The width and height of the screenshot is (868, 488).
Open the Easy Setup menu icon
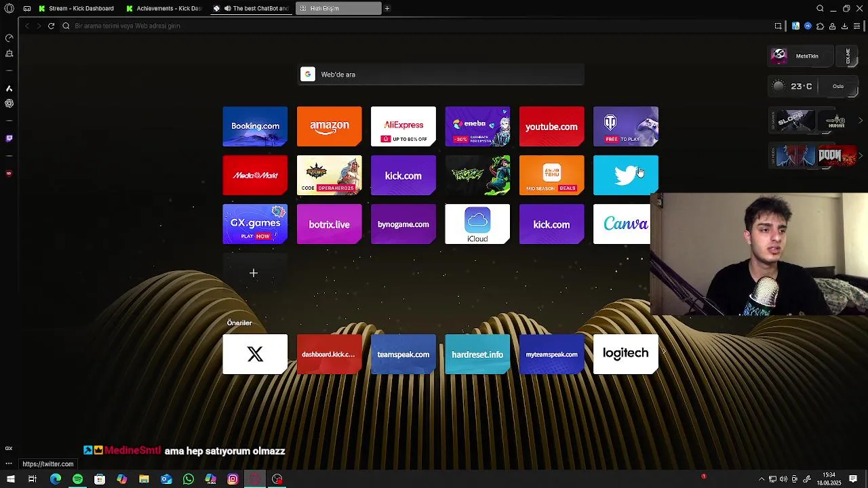click(857, 26)
